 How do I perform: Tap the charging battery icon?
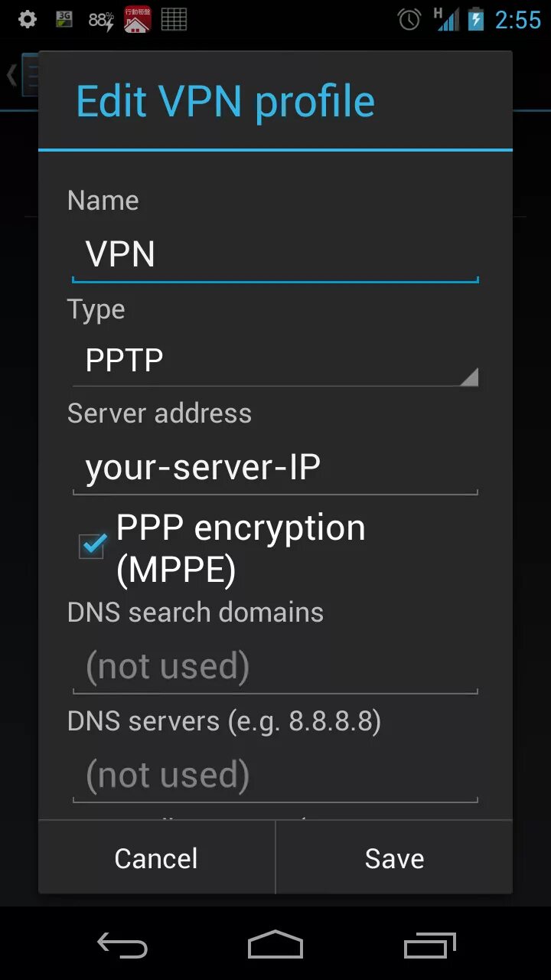[x=476, y=19]
